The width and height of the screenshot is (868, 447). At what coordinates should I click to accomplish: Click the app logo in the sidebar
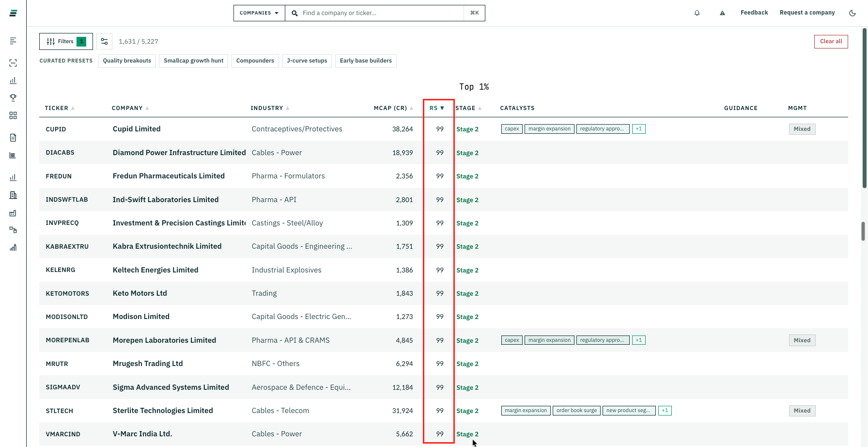(13, 13)
